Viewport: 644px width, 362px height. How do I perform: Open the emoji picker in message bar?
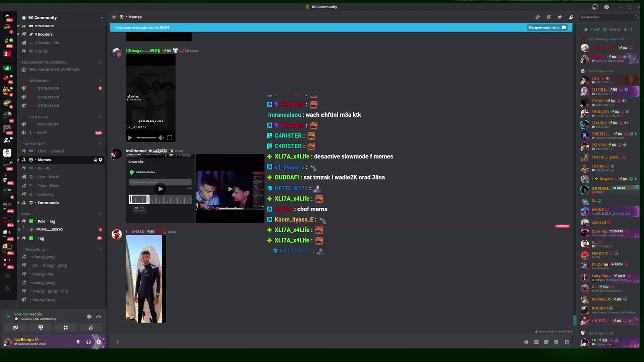[556, 342]
